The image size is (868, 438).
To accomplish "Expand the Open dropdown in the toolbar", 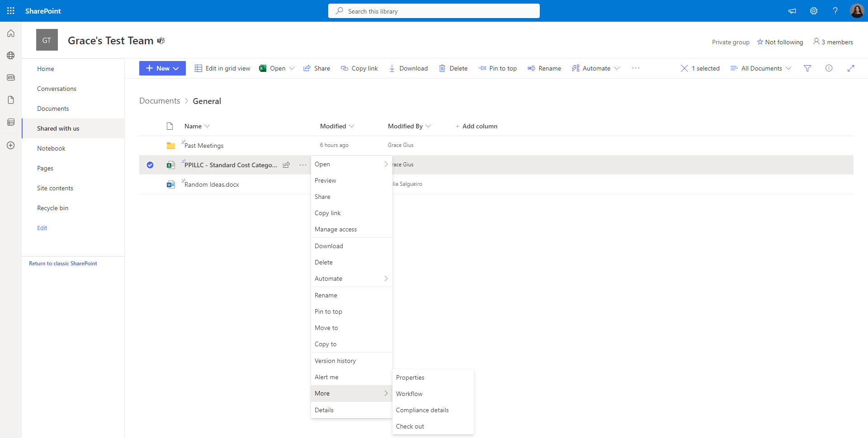I will (292, 68).
